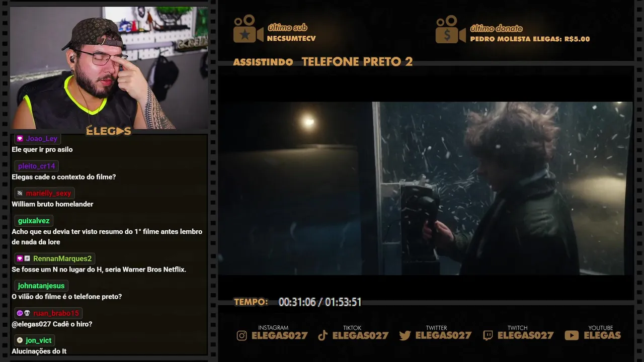
Task: Click the Warner Bros Netflix chat message
Action: pyautogui.click(x=99, y=269)
